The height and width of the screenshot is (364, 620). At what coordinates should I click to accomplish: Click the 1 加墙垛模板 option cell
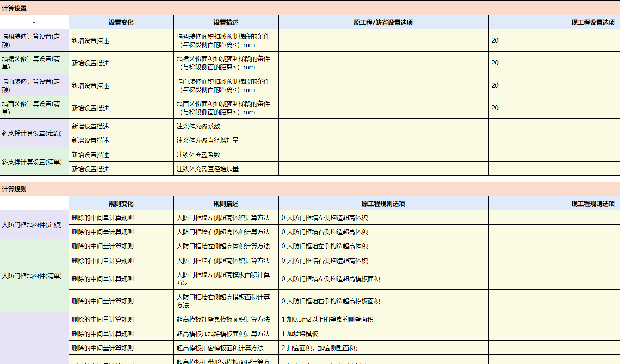pos(383,334)
